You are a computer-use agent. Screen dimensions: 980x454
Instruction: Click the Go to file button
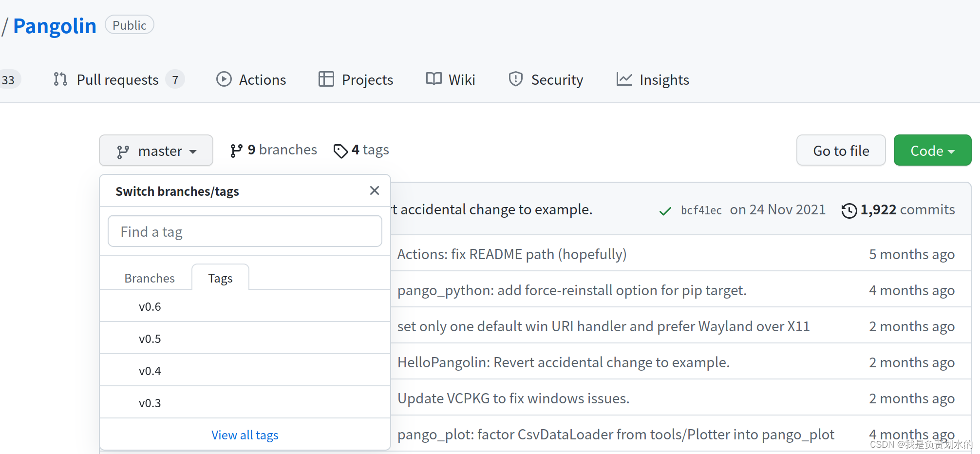point(841,151)
